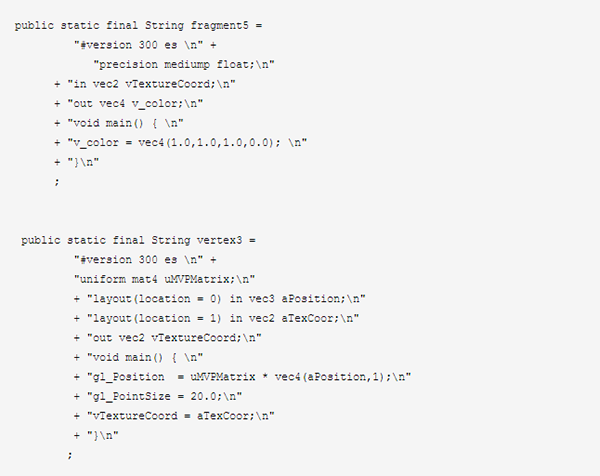Viewport: 600px width, 476px height.
Task: Click the second '#version 300 es' string in vertex3
Action: [139, 260]
